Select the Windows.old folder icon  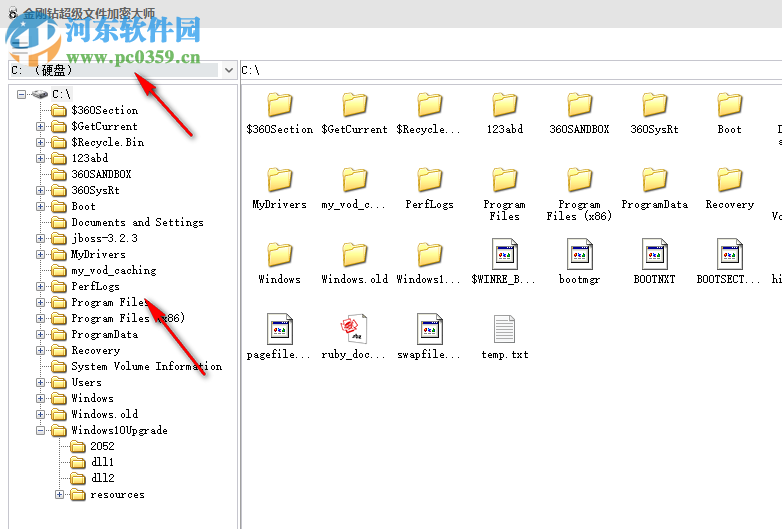point(355,254)
